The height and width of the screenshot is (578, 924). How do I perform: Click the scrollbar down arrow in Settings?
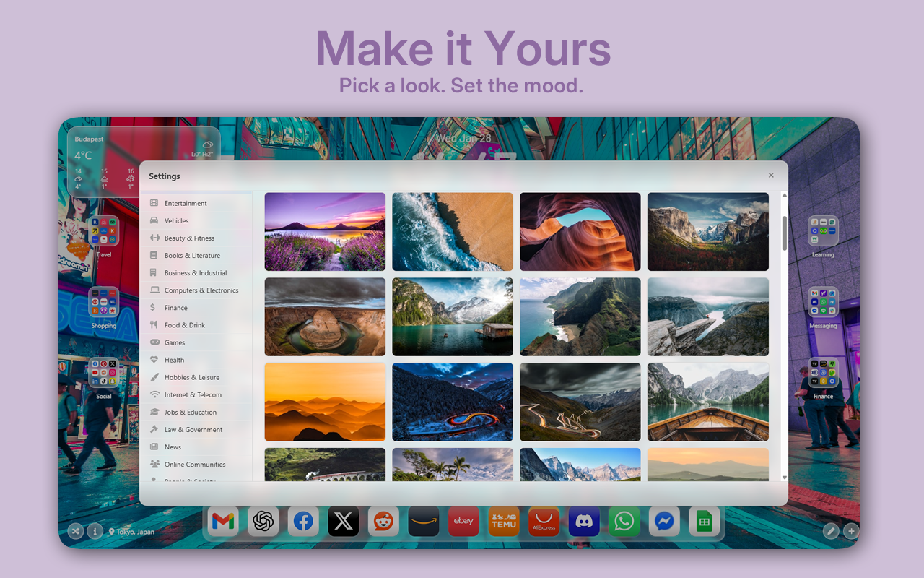tap(785, 478)
